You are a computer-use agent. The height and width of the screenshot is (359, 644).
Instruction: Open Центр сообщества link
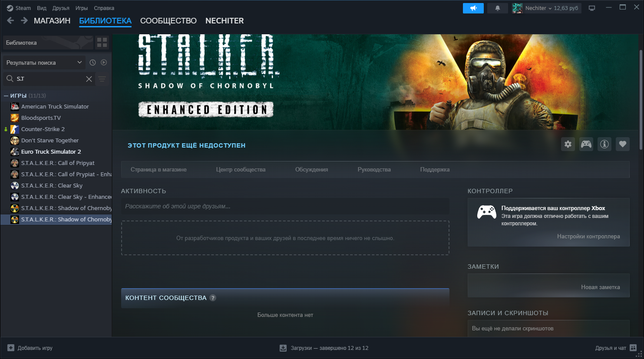[241, 170]
